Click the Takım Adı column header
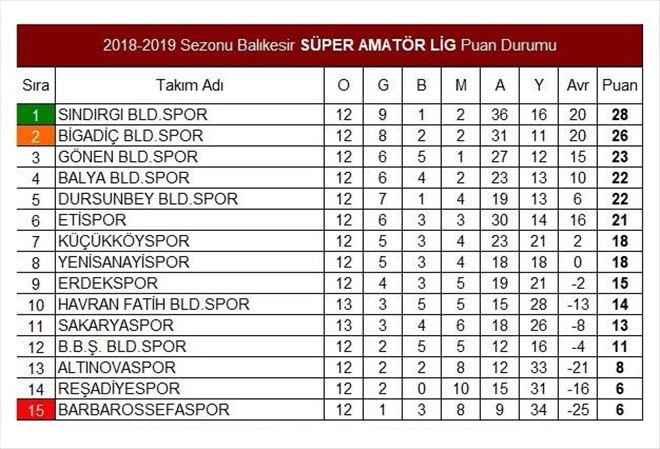The width and height of the screenshot is (660, 449). point(190,85)
